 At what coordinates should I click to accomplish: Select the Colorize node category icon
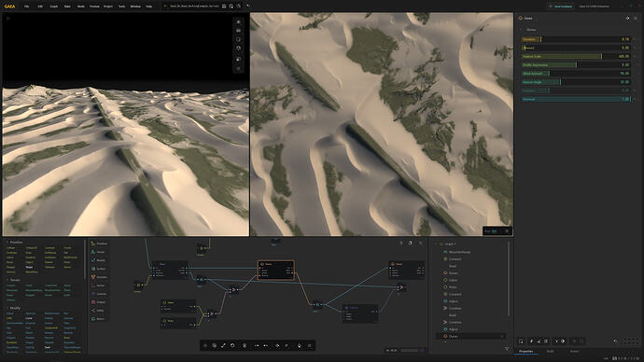tap(93, 294)
